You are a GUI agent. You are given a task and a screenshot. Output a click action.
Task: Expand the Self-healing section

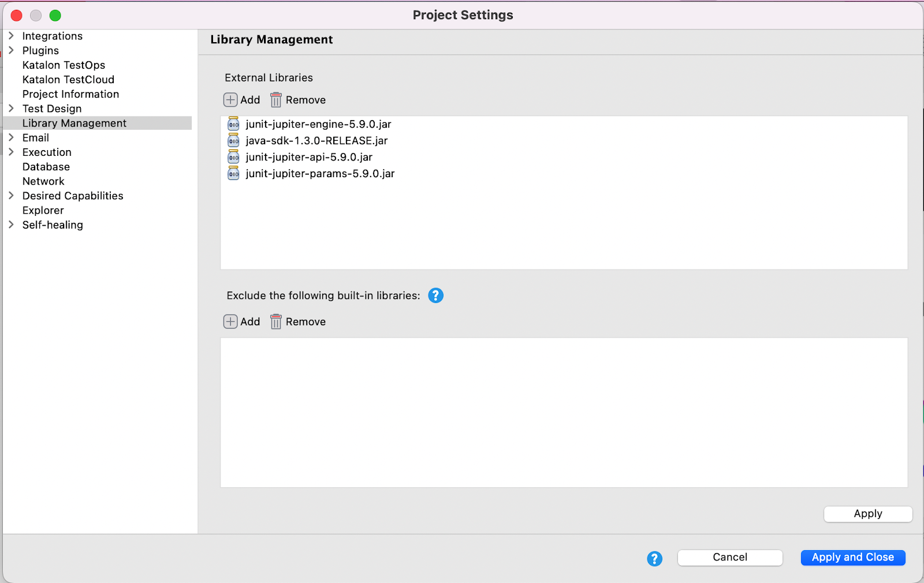[x=11, y=225]
